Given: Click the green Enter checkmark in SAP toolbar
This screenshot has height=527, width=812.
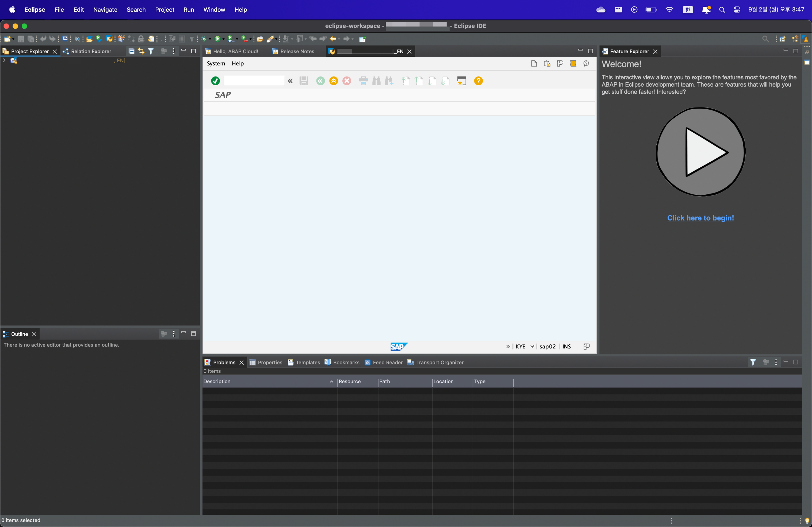Looking at the screenshot, I should tap(215, 81).
